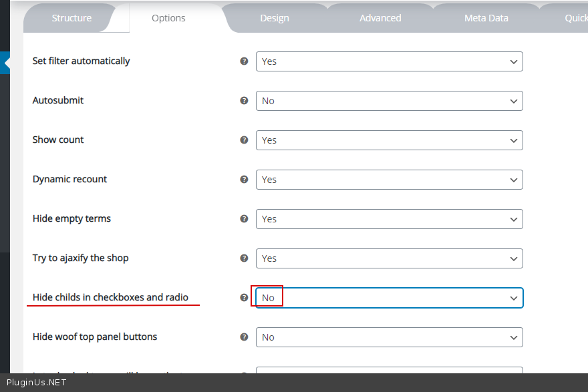Open the Dynamic recount dropdown
Image resolution: width=588 pixels, height=392 pixels.
tap(389, 180)
